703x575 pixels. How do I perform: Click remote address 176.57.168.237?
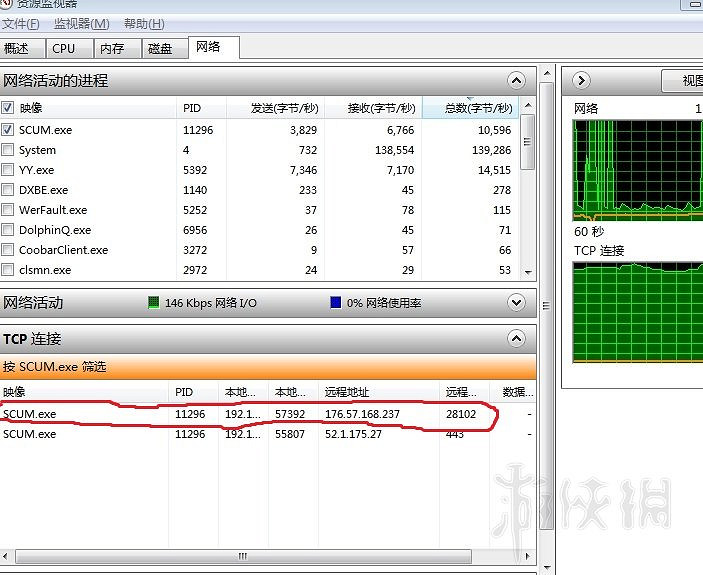[362, 414]
